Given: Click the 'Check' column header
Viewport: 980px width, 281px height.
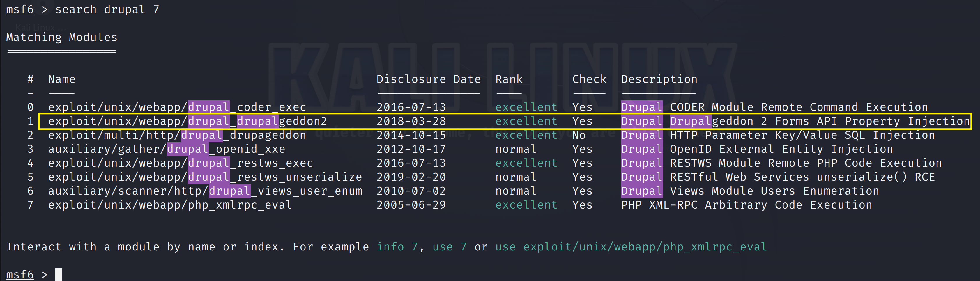Looking at the screenshot, I should tap(589, 79).
